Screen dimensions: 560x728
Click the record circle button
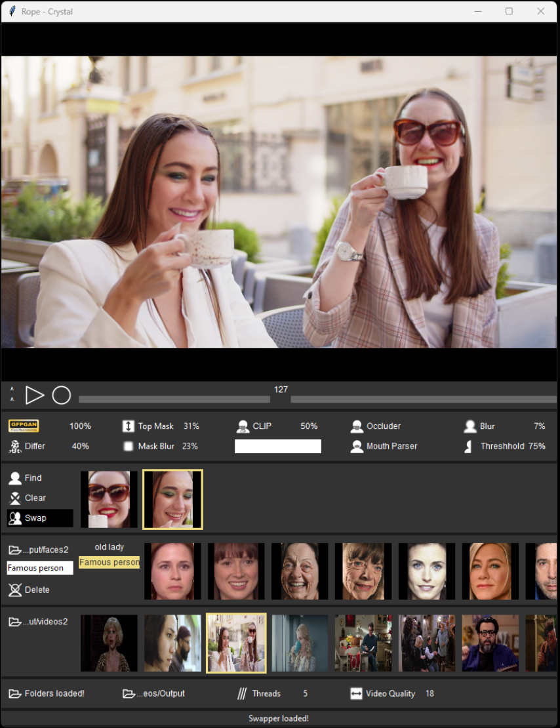(61, 395)
